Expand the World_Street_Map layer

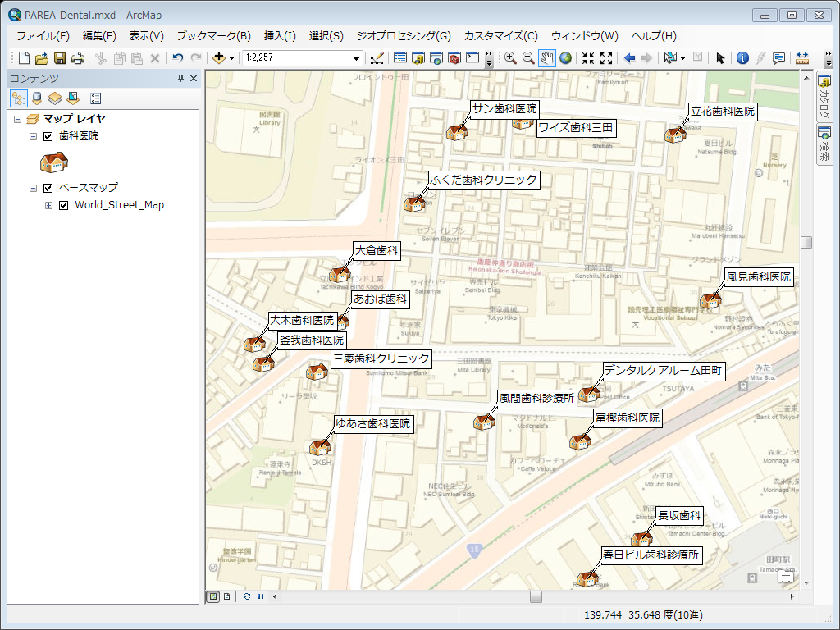[x=48, y=205]
